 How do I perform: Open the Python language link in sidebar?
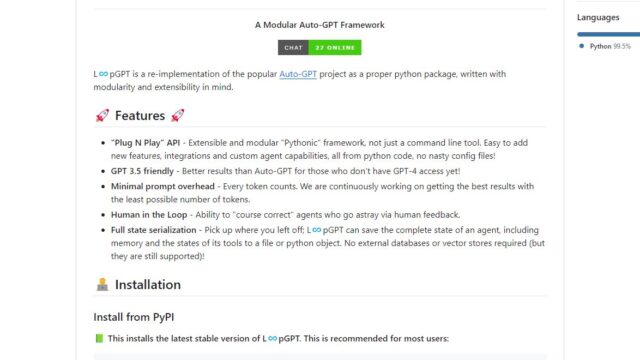(x=600, y=46)
